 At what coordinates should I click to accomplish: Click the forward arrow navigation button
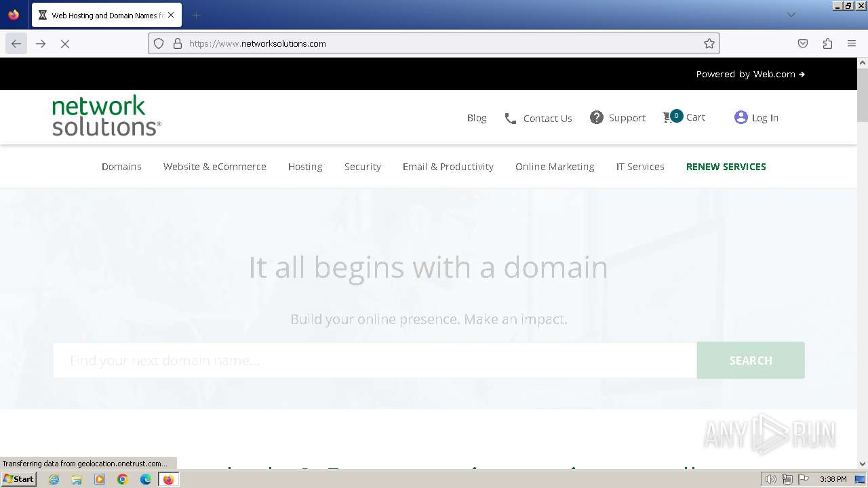[x=41, y=43]
